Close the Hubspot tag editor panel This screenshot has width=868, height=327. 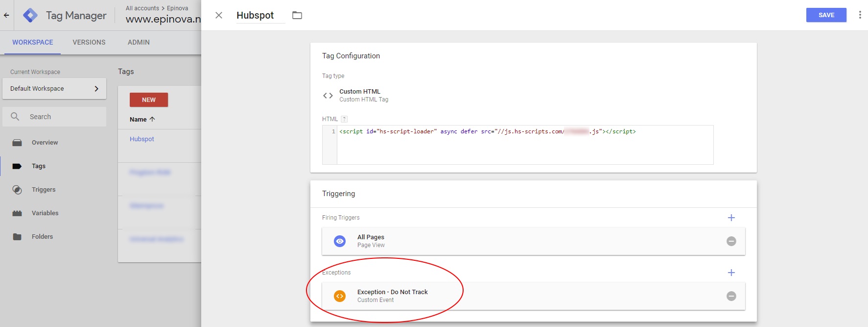pos(219,15)
